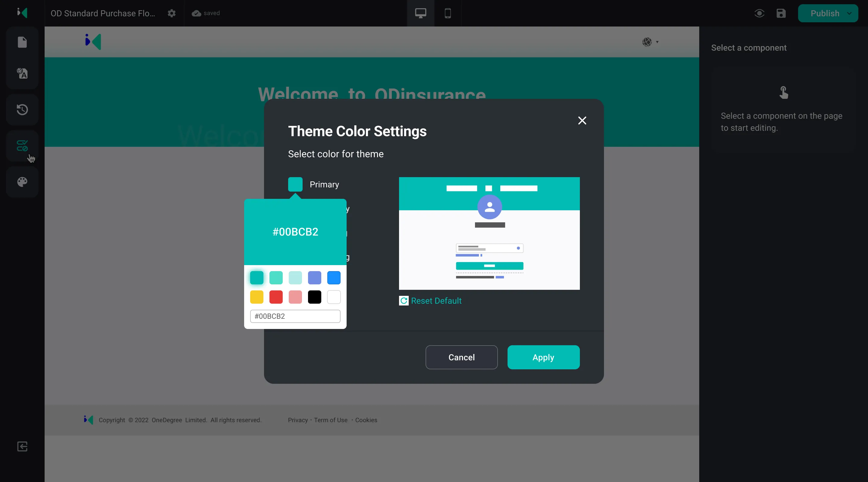Close the Theme Color Settings dialog
The width and height of the screenshot is (868, 482).
pyautogui.click(x=582, y=120)
